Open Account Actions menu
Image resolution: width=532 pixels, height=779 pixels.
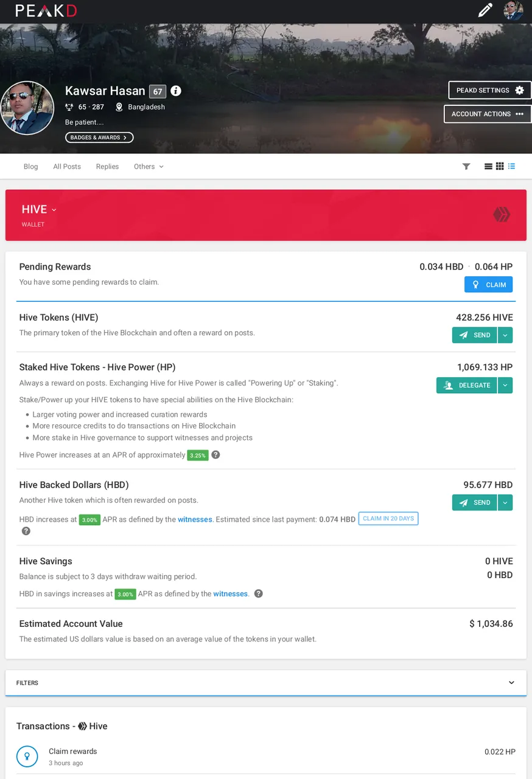487,114
